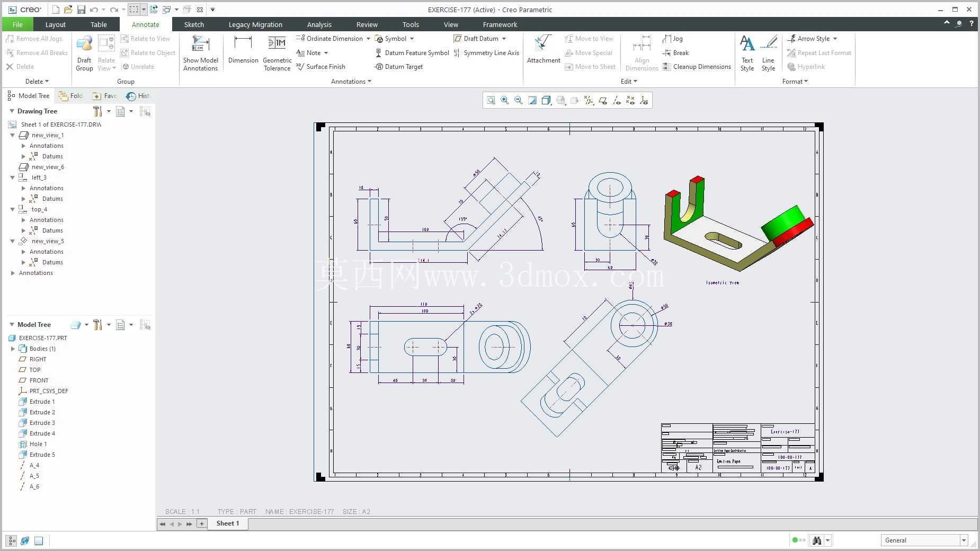980x551 pixels.
Task: Expand the Annotations group overflow
Action: click(x=351, y=82)
